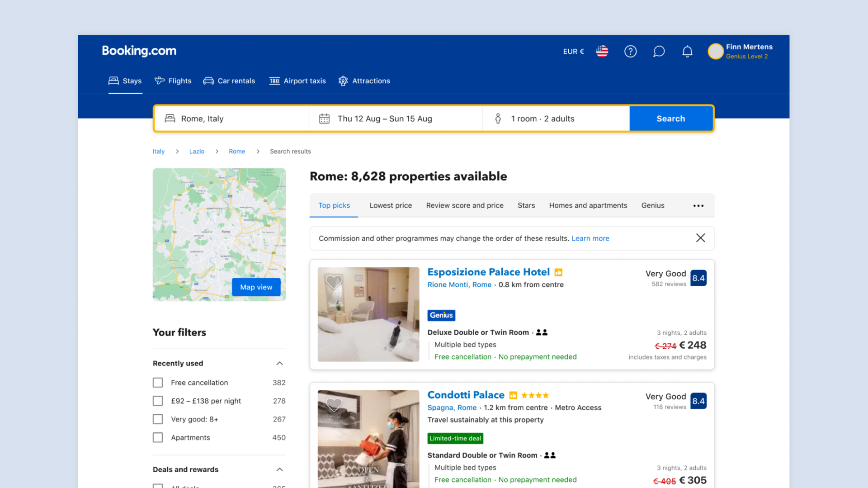This screenshot has width=868, height=488.
Task: Sort by Top picks
Action: 334,205
